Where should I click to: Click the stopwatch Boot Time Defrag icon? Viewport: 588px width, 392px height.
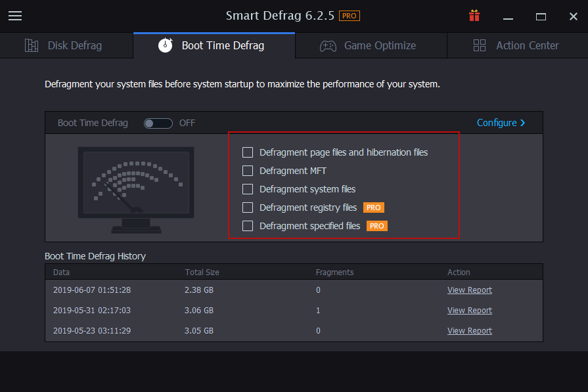click(166, 45)
